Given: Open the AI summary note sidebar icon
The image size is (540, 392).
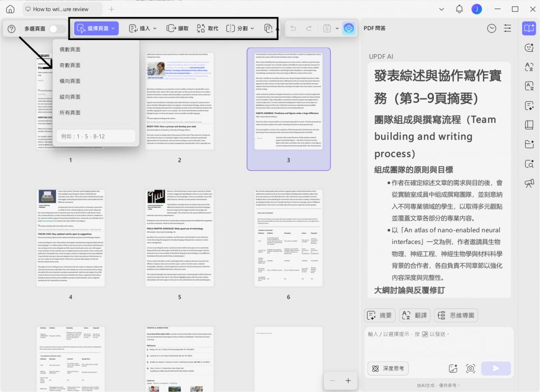Looking at the screenshot, I should click(x=529, y=106).
